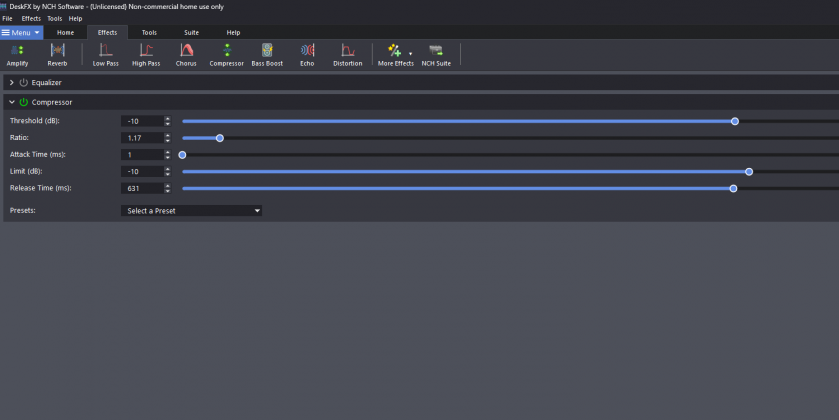Image resolution: width=839 pixels, height=420 pixels.
Task: Disable the Compressor power button
Action: tap(24, 102)
